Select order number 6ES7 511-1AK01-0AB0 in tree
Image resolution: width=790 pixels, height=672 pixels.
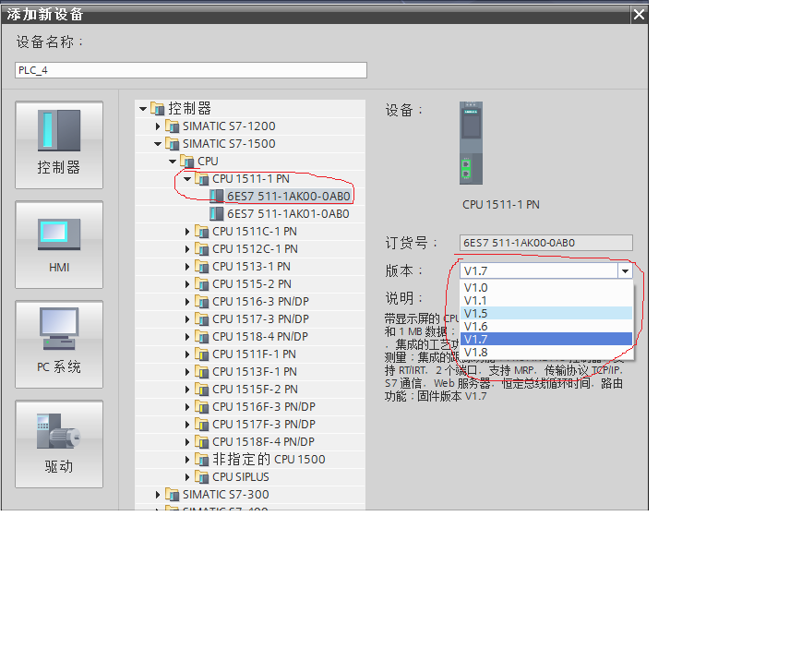(288, 214)
